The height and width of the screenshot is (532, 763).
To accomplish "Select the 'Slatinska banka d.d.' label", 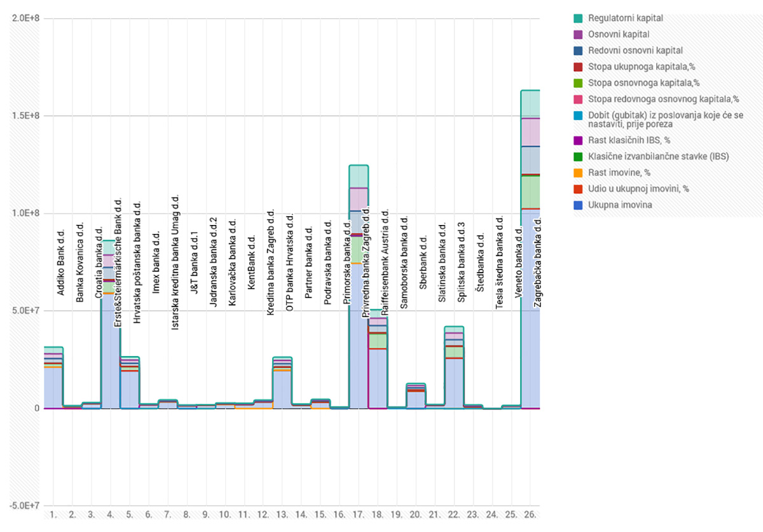I will pos(442,263).
